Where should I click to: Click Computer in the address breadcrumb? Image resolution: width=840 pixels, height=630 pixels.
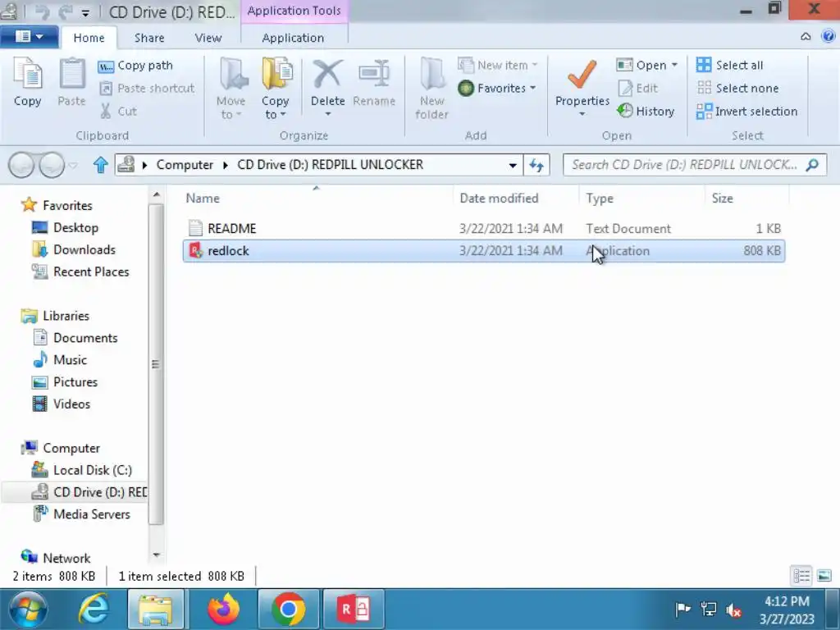185,165
